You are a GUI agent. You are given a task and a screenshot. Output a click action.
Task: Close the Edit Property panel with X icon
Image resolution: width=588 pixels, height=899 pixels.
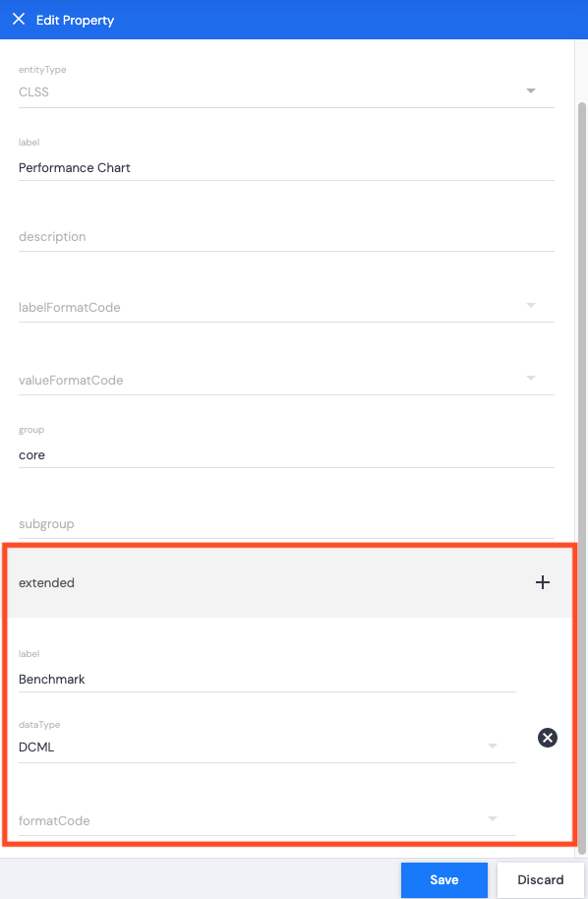point(19,20)
